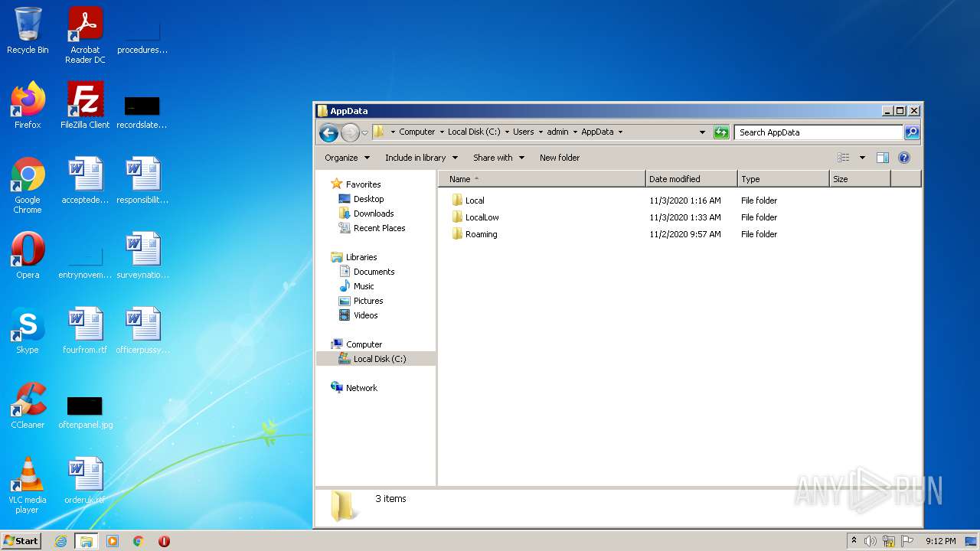
Task: Open Explorer Help button
Action: pos(903,158)
